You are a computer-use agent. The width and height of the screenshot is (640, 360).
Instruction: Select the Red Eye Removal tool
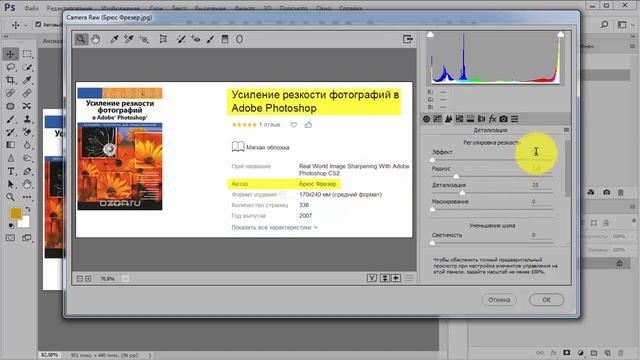pos(196,39)
